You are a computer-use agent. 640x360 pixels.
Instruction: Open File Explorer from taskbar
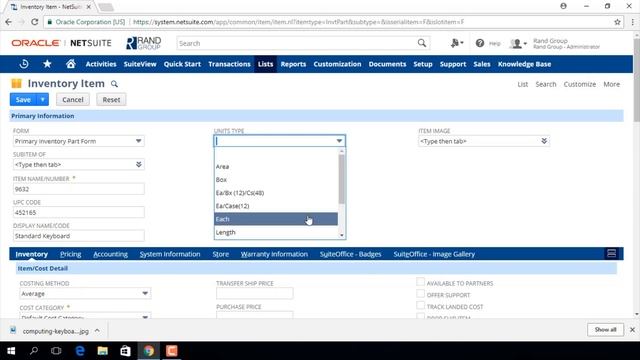[102, 351]
